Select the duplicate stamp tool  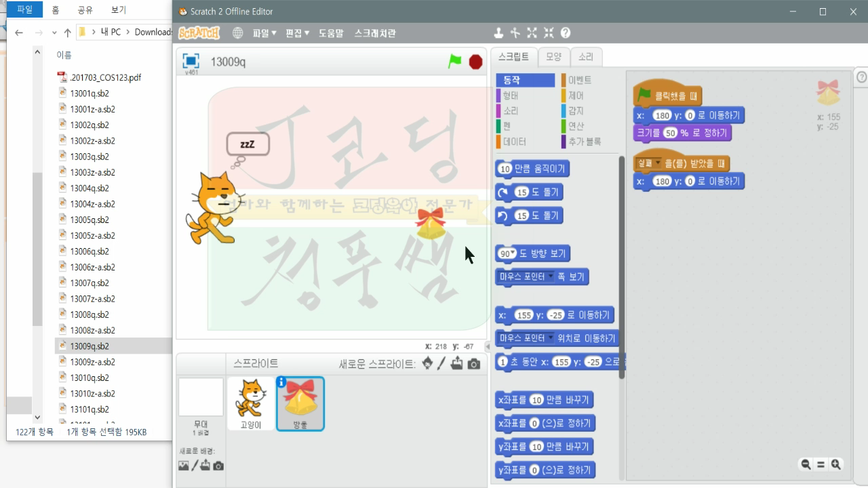pyautogui.click(x=499, y=33)
